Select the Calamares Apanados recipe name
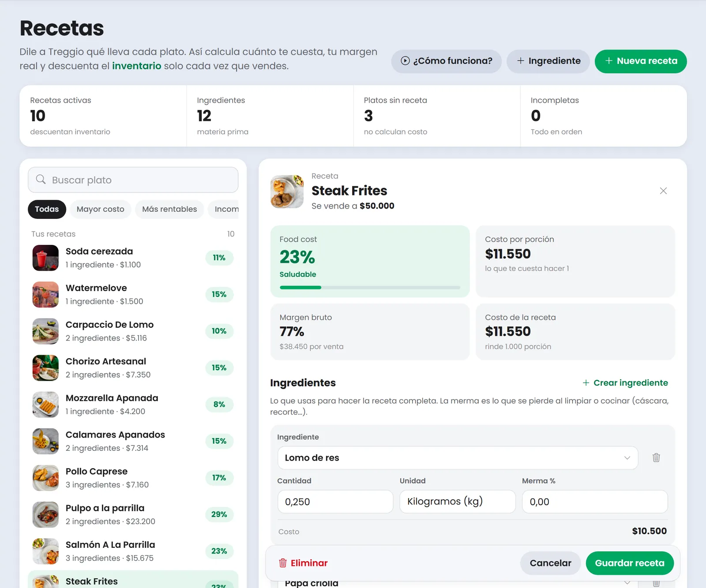The image size is (706, 588). click(x=115, y=434)
